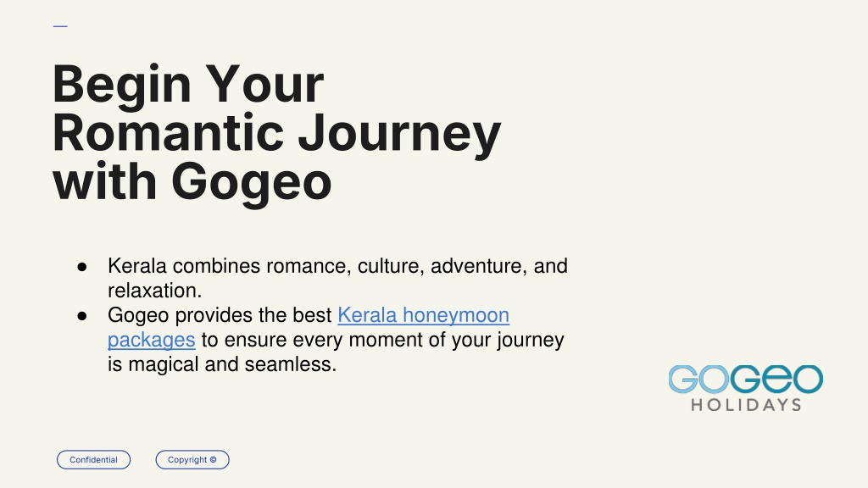Click the light blue GO logo letters
This screenshot has width=868, height=488.
(698, 379)
